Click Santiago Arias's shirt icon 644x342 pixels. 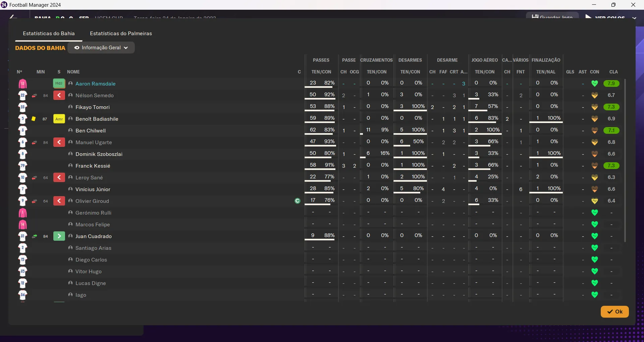pyautogui.click(x=22, y=248)
